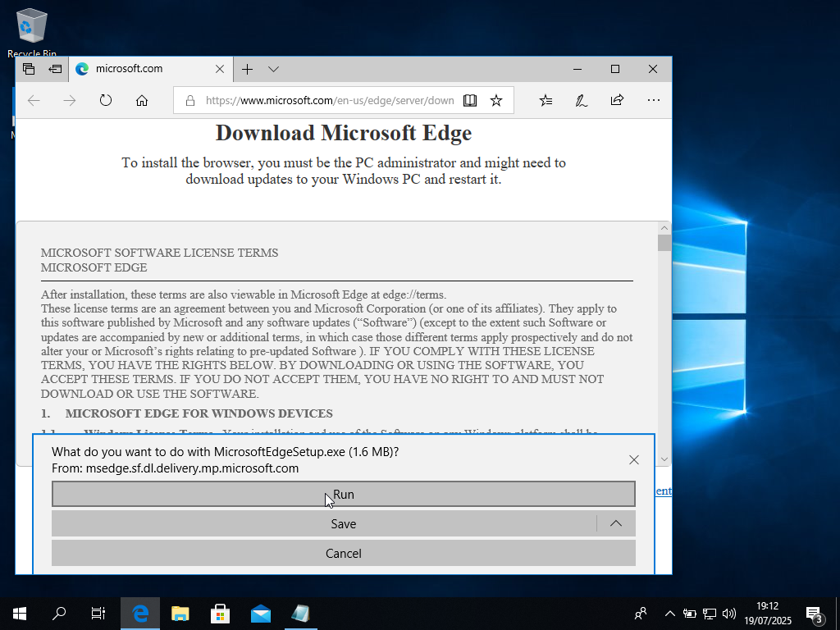The width and height of the screenshot is (840, 630).
Task: Open the Settings and more menu
Action: (x=654, y=100)
